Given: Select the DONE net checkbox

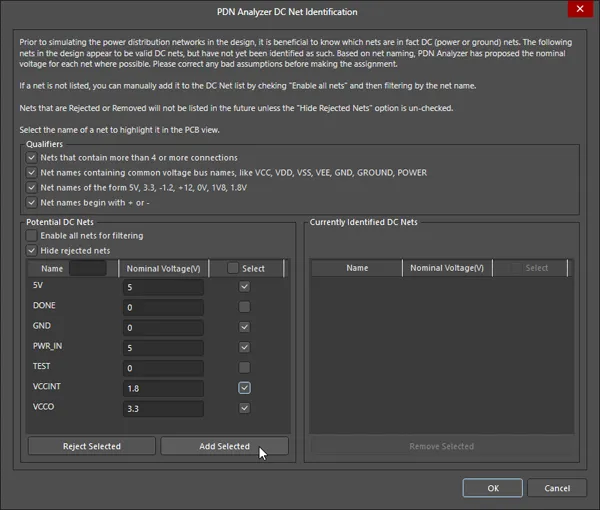Looking at the screenshot, I should click(244, 307).
